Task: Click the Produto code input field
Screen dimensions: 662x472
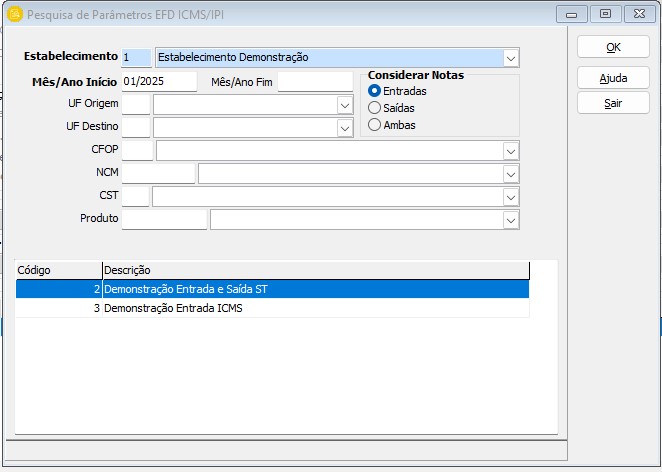Action: 164,219
